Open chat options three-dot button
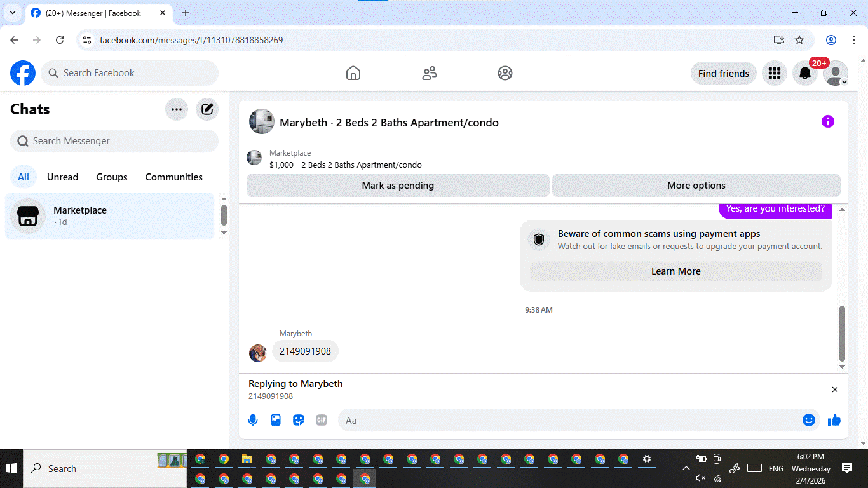 [177, 109]
